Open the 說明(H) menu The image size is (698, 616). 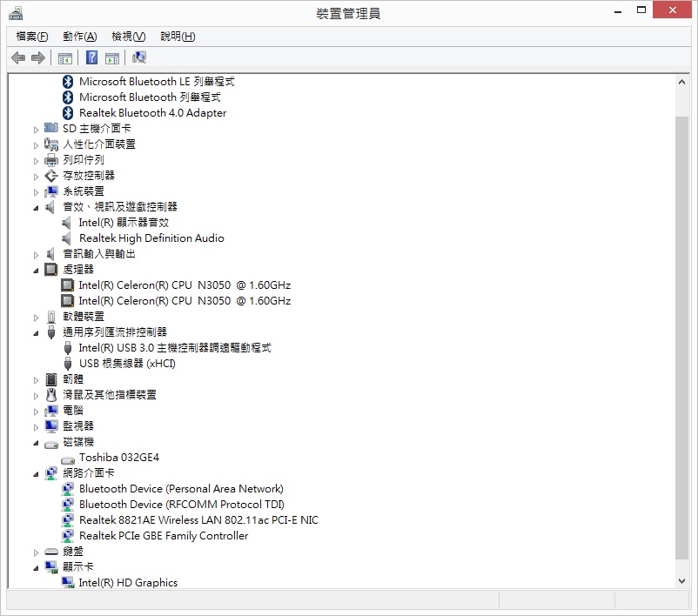[x=178, y=37]
